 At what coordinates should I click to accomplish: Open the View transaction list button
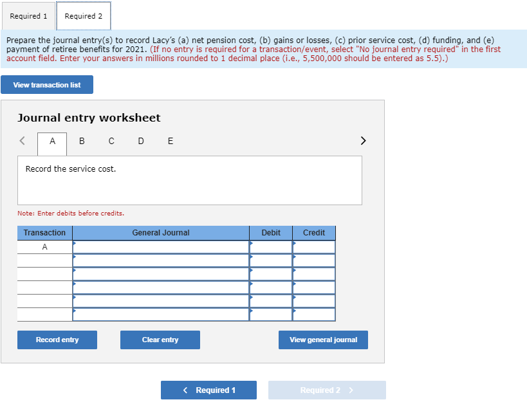tap(47, 85)
